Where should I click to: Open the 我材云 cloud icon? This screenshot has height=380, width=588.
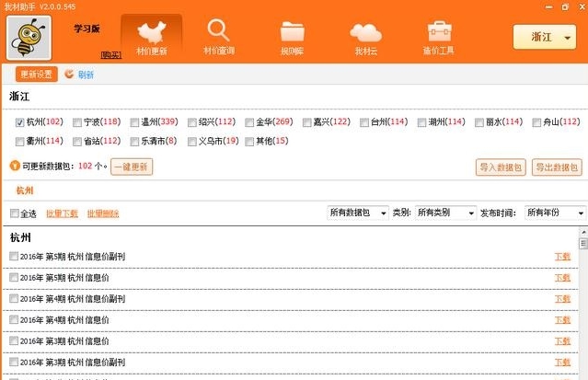click(x=365, y=38)
